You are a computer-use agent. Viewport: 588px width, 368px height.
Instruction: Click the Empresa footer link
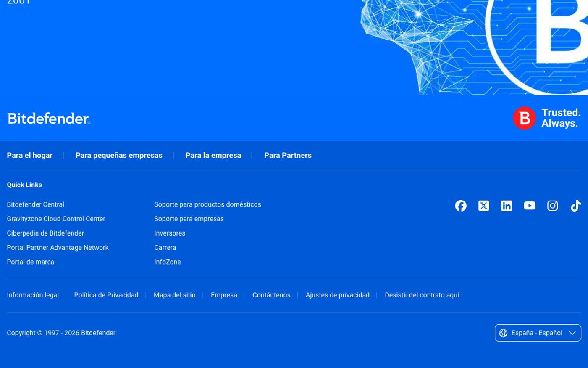point(224,295)
